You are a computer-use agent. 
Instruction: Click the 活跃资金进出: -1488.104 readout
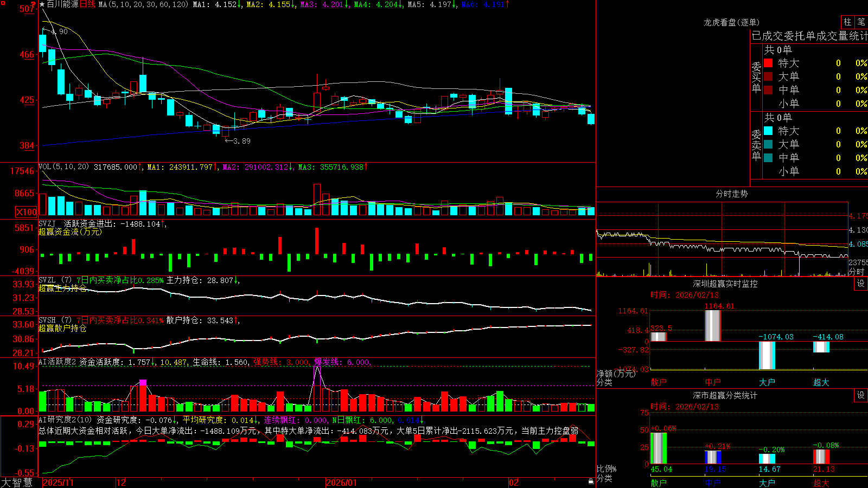(x=115, y=223)
